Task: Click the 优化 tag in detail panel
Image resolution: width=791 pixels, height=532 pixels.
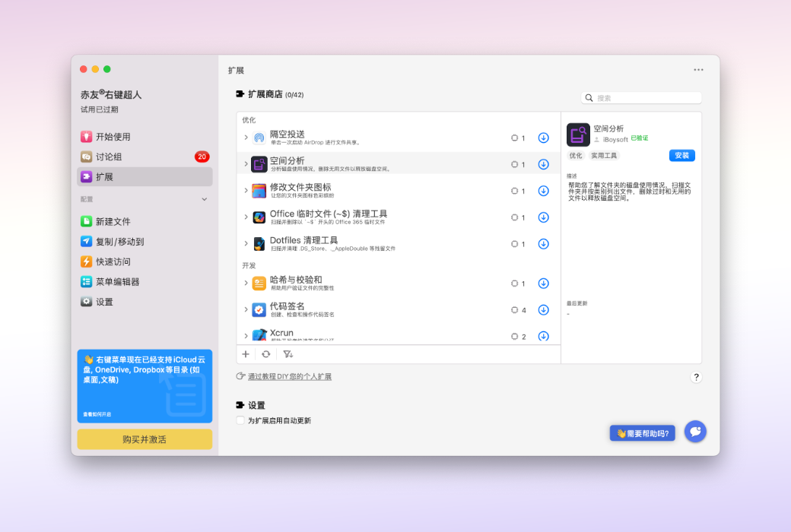Action: [576, 155]
